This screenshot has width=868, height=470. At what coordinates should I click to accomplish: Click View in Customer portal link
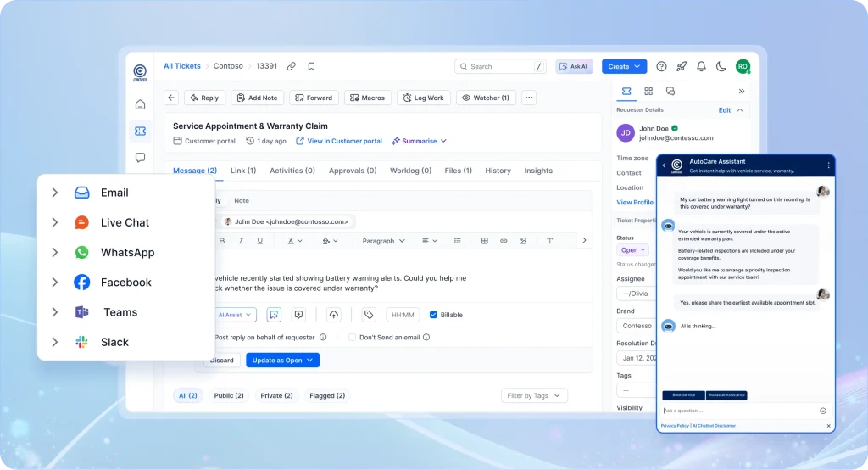(339, 141)
